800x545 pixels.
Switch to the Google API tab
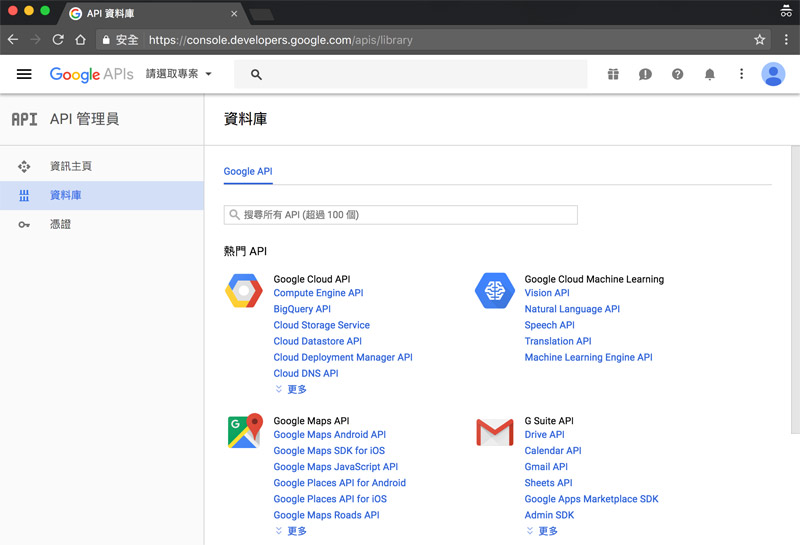(x=247, y=171)
